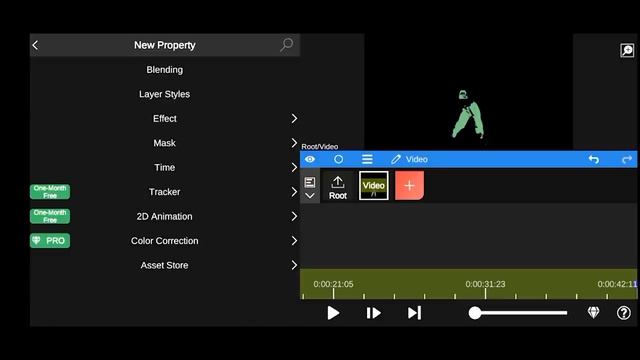The height and width of the screenshot is (360, 640).
Task: Expand the Color Correction chevron arrow
Action: (x=294, y=241)
